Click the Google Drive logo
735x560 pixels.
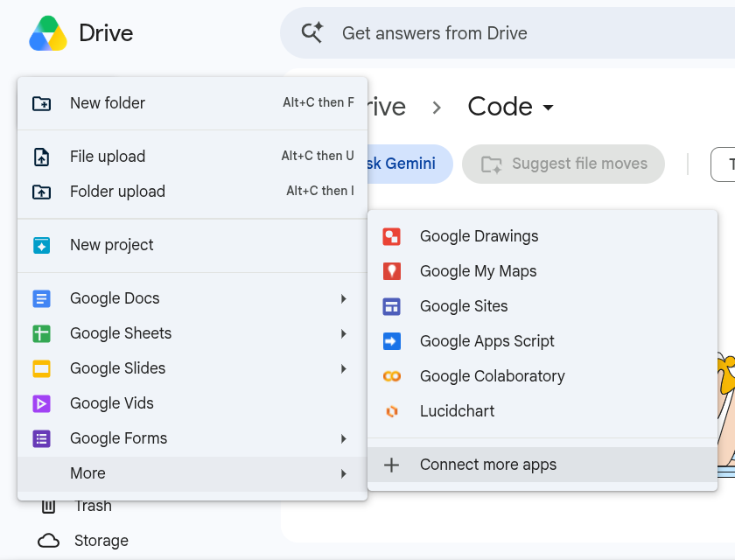(x=48, y=33)
